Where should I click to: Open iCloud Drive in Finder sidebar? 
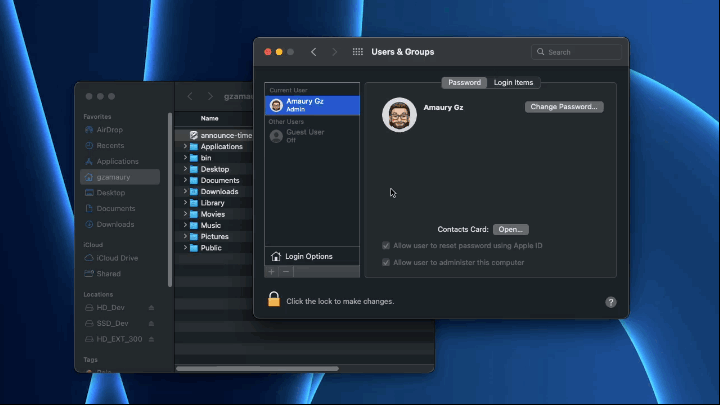click(x=120, y=258)
